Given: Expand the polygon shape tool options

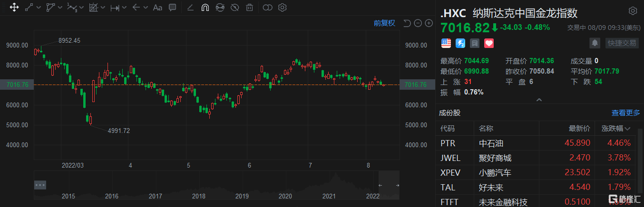Looking at the screenshot, I should click(x=60, y=8).
